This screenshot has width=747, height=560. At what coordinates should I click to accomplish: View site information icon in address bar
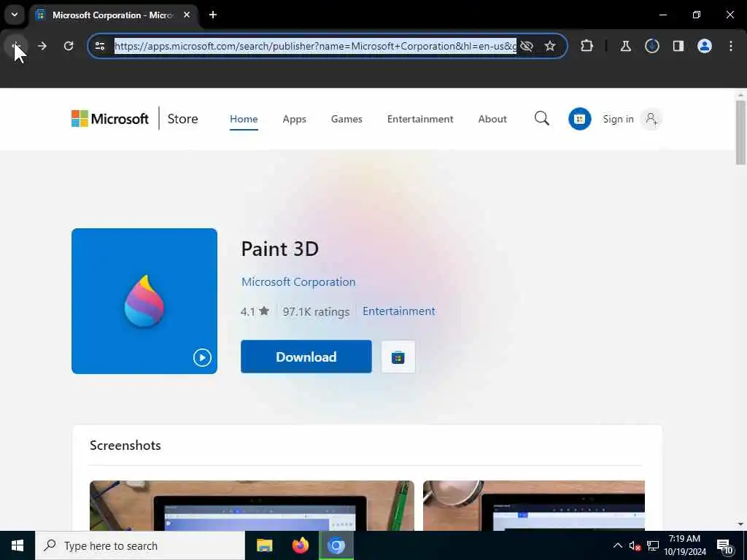(100, 46)
